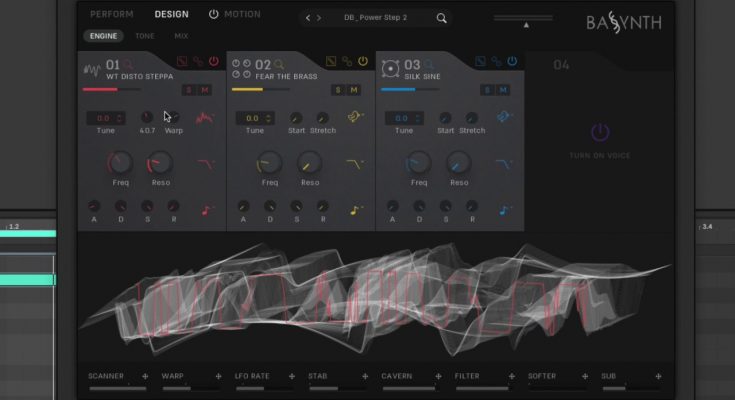Screen dimensions: 735x400
Task: Solo voice 01 with S button
Action: pyautogui.click(x=188, y=90)
